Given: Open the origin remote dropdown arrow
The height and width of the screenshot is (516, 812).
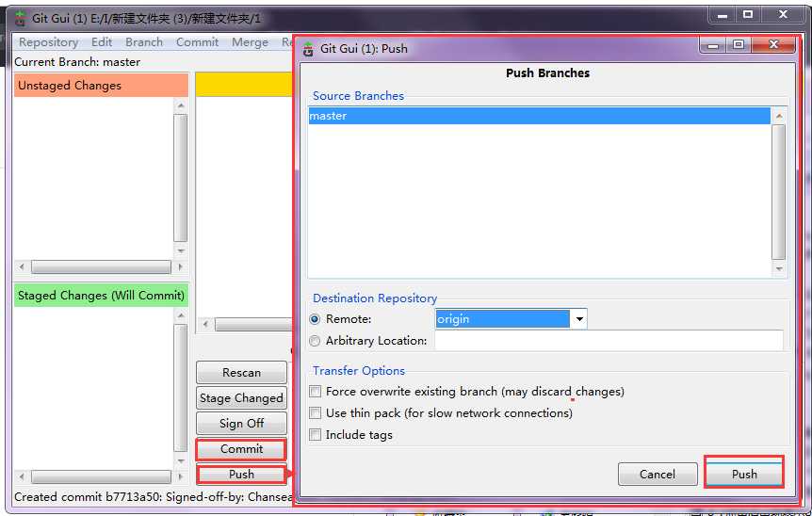Looking at the screenshot, I should coord(579,319).
